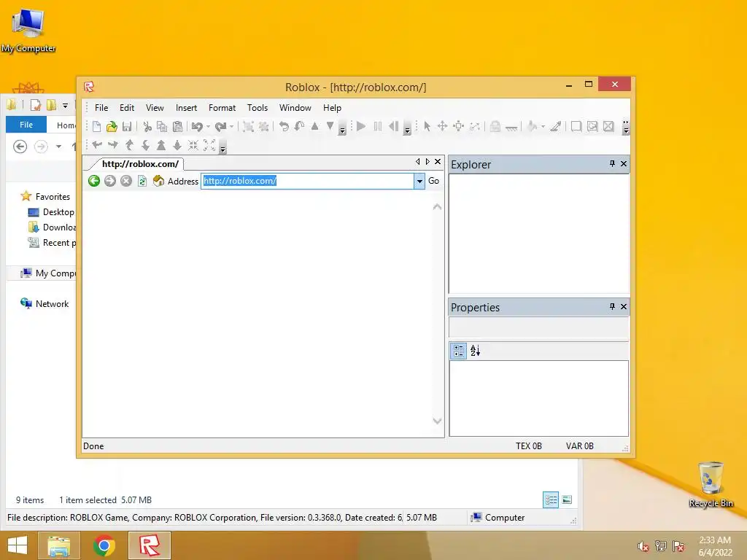The image size is (747, 560).
Task: Click the Redo arrow icon
Action: coord(220,126)
